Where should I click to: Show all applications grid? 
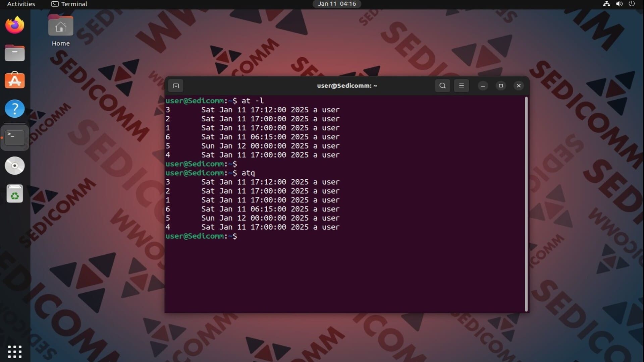[x=15, y=352]
